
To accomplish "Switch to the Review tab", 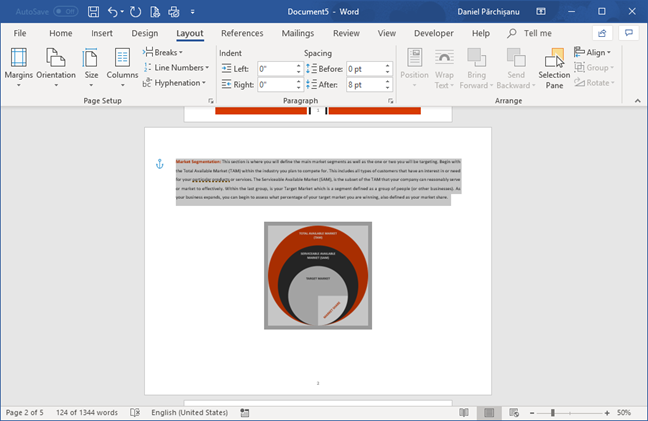I will coord(346,33).
